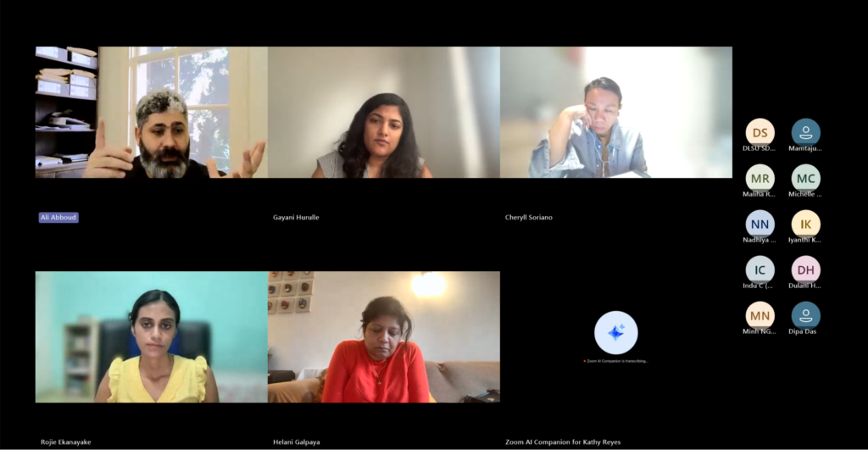The height and width of the screenshot is (450, 868).
Task: Select the IK avatar for Iyanthi
Action: (x=805, y=225)
